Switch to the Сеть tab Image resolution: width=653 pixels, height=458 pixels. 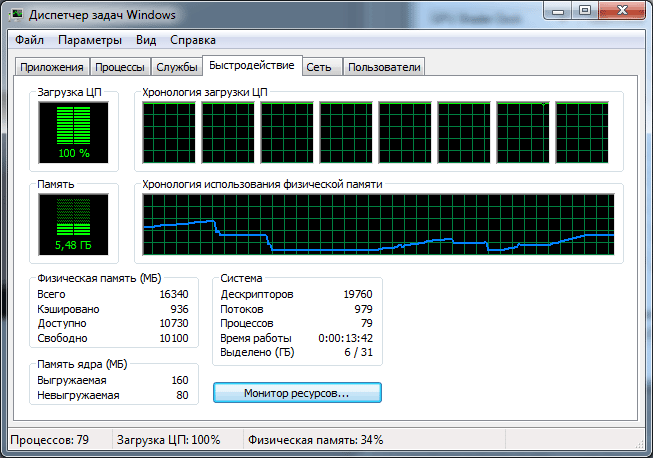click(x=322, y=67)
